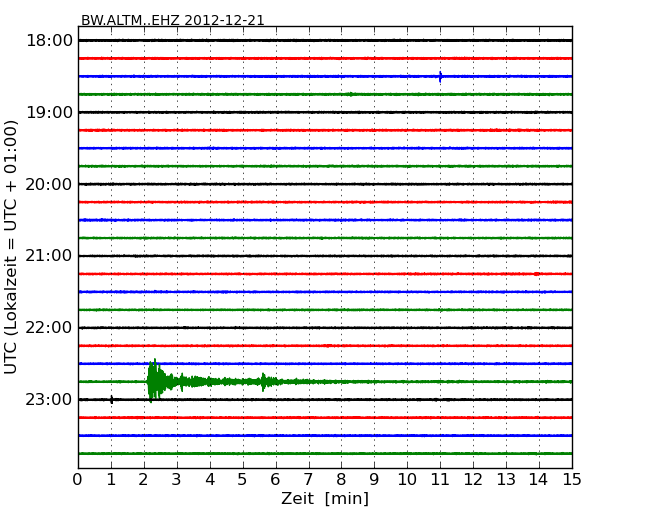Click the x-axis tick label 3

coord(177,480)
